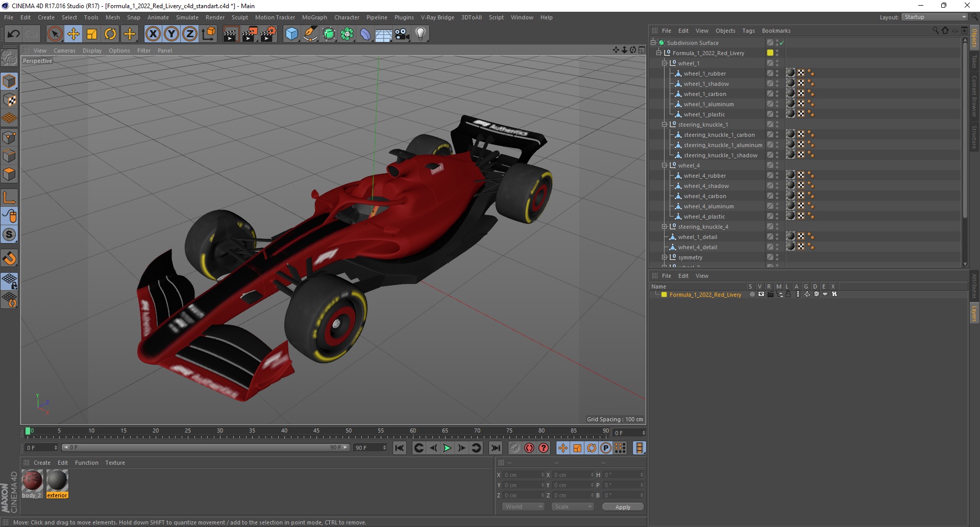Open the Deformer objects icon
Screen dimensions: 980x527
(x=365, y=34)
